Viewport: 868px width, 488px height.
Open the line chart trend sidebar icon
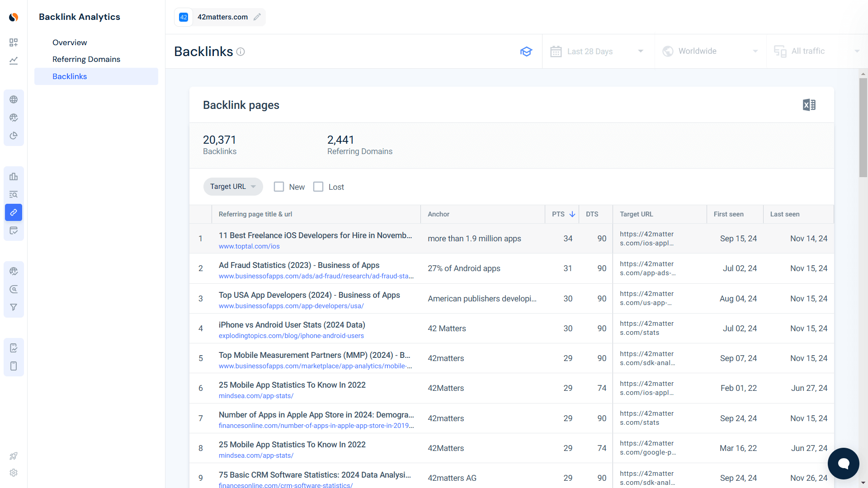[x=14, y=61]
